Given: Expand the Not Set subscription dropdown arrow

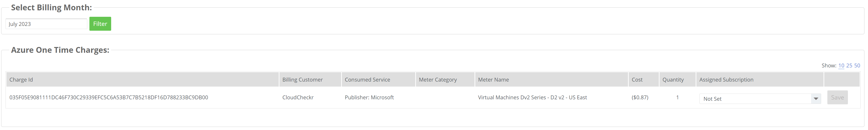Looking at the screenshot, I should (x=816, y=99).
